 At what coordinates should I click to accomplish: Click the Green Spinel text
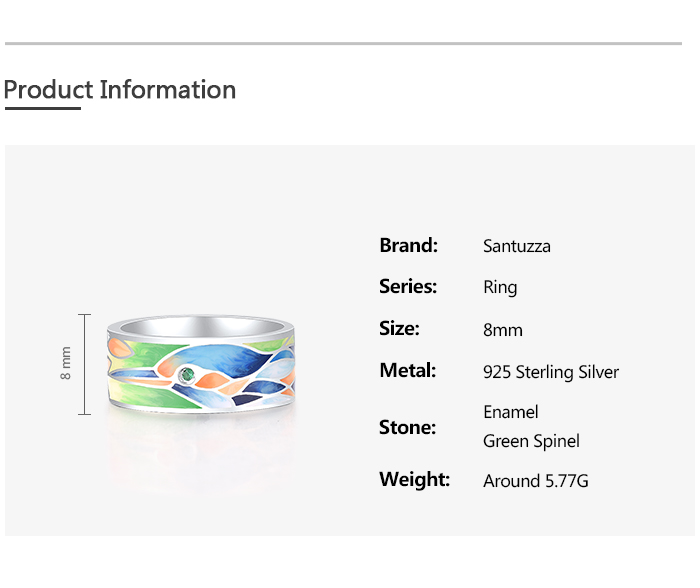tap(531, 441)
